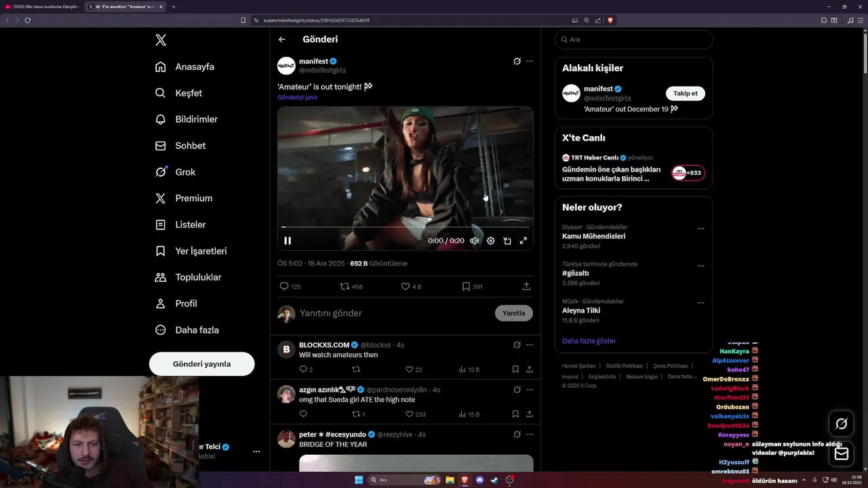This screenshot has height=488, width=868.
Task: Open more options for Kamu Mühendisleri trend
Action: click(701, 229)
